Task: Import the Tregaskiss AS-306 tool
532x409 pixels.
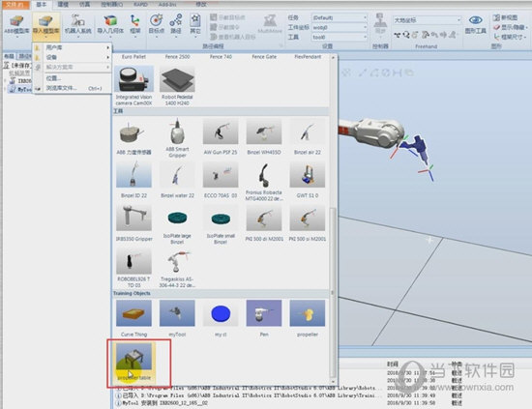Action: [177, 268]
